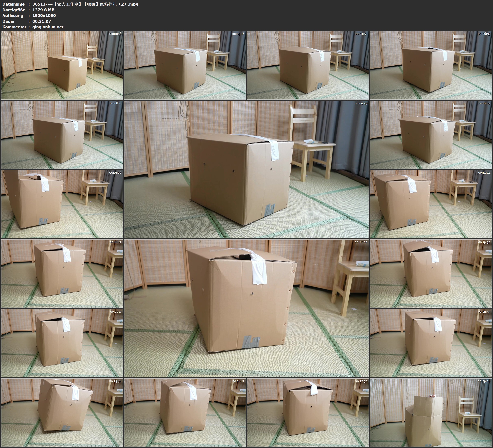Image resolution: width=493 pixels, height=448 pixels.
Task: Click the final frame at 00:29:28
Action: pyautogui.click(x=431, y=412)
